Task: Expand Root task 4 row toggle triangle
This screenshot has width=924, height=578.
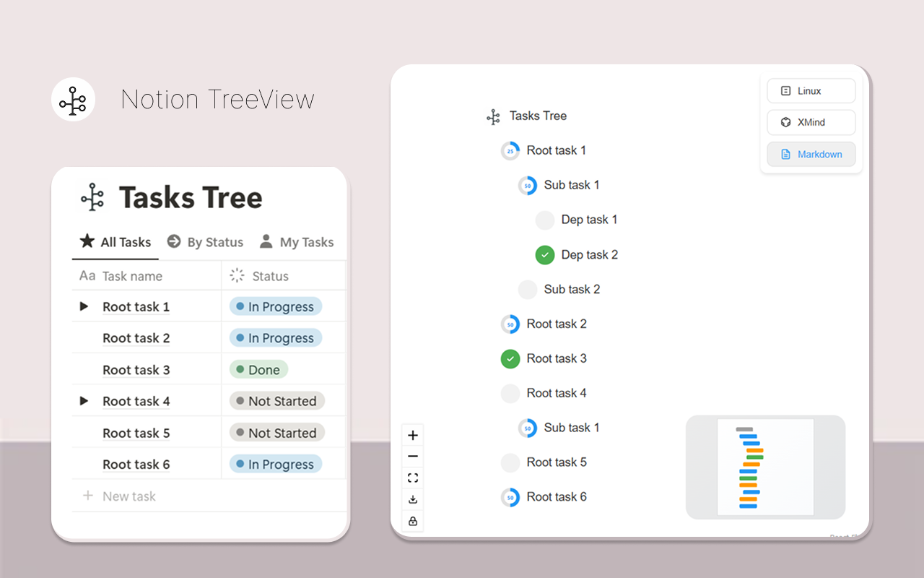Action: pos(84,401)
